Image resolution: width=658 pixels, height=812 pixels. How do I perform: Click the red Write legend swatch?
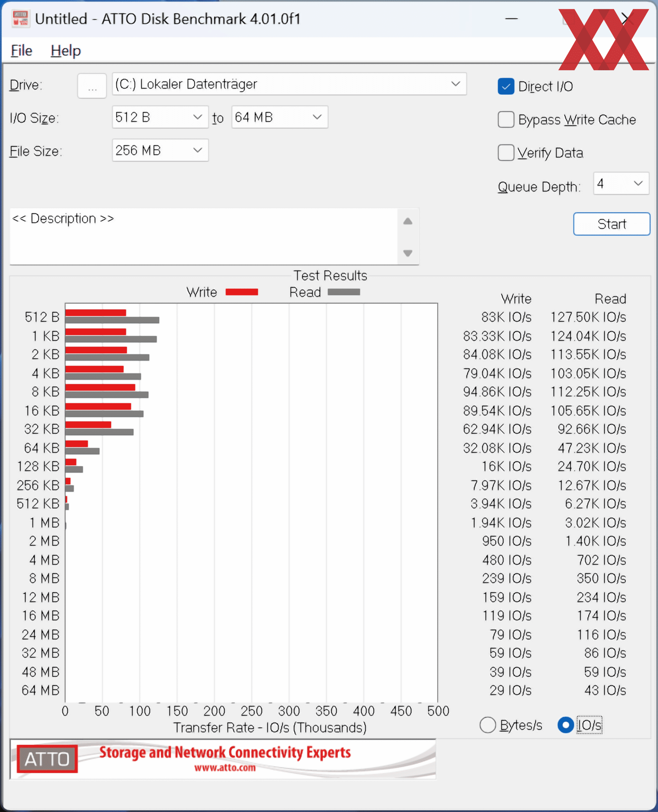242,292
